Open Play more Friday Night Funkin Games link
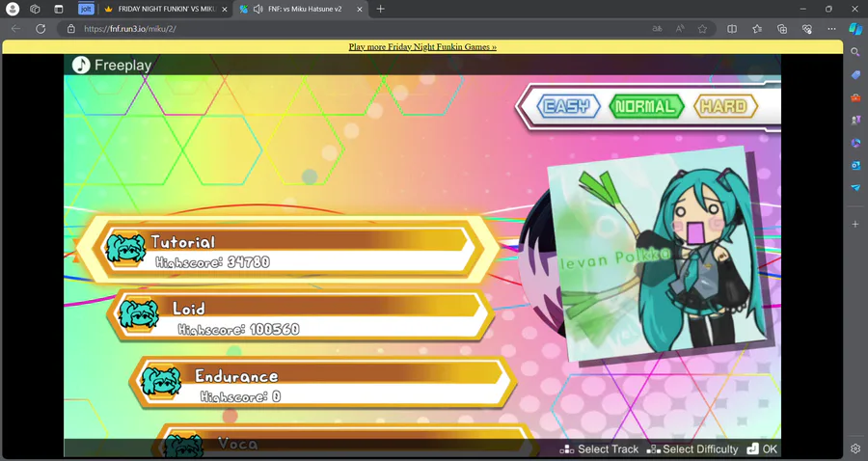 [x=422, y=47]
